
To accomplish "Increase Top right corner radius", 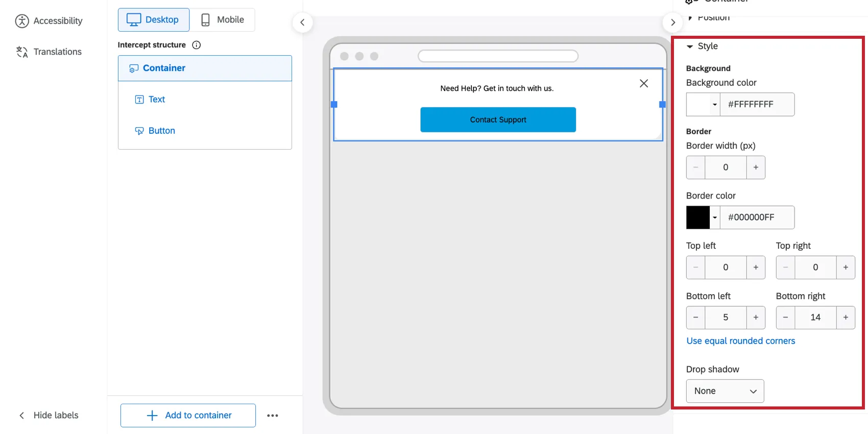I will (846, 268).
